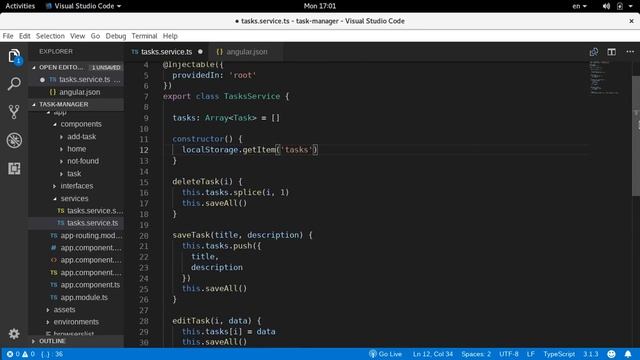
Task: Open the View menu
Action: coord(77,36)
